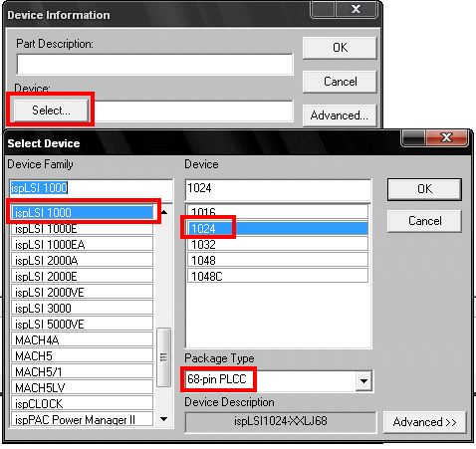Pick device 1016 from the list
Screen dimensions: 476x449
(x=278, y=212)
